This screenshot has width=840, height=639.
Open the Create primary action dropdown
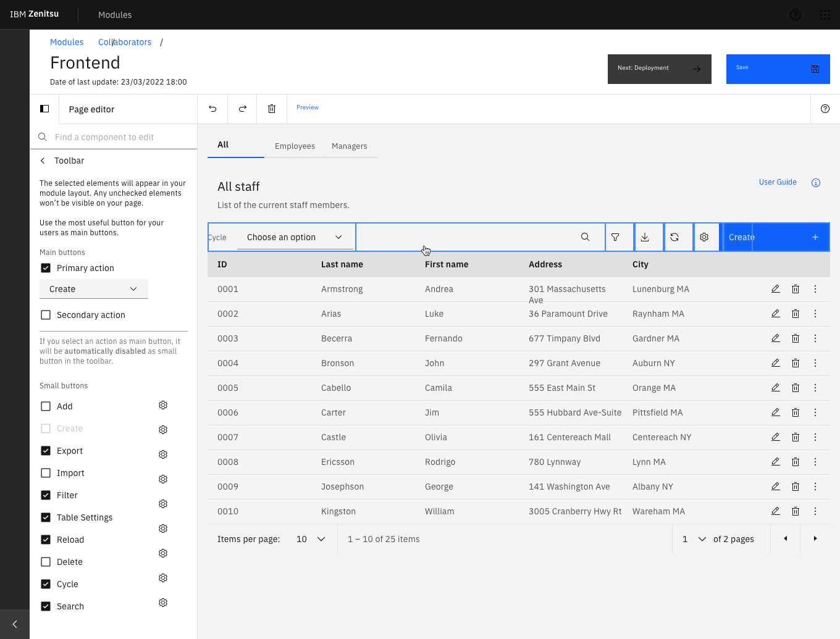tap(94, 289)
